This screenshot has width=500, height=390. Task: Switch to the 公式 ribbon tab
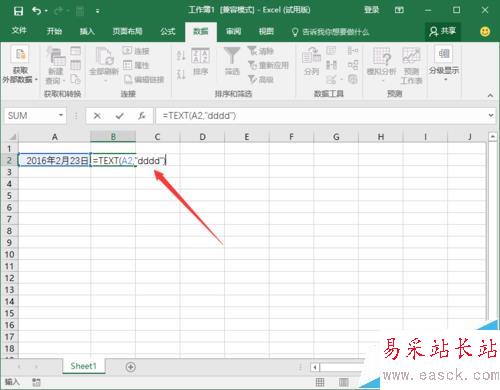(168, 31)
